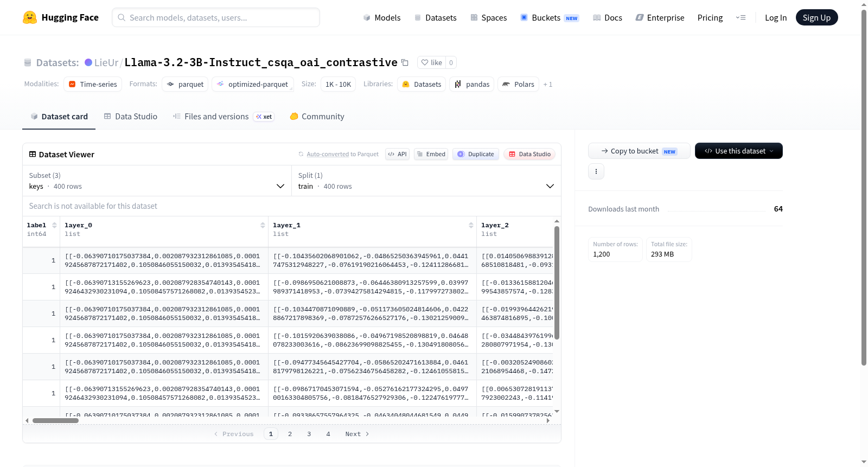Sort the label column
Screen dimensions: 868x467
54,225
